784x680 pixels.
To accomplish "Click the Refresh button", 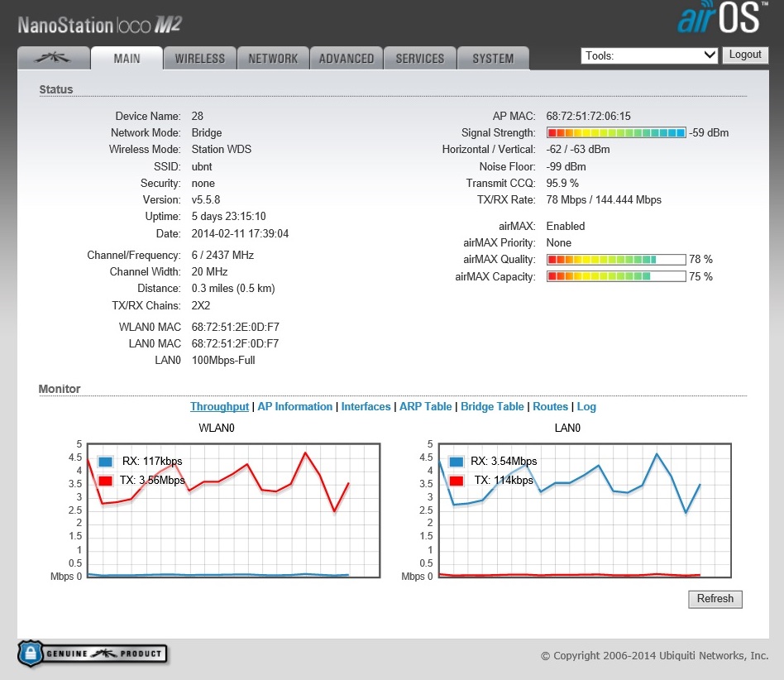I will coord(715,599).
